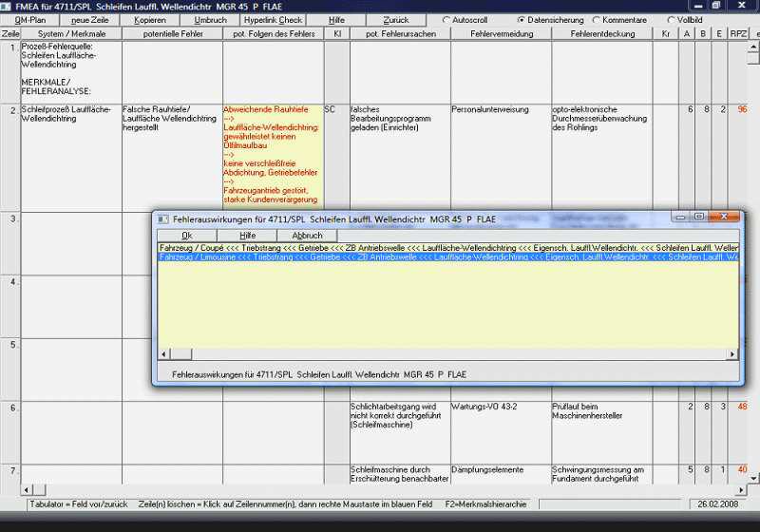Click main table vertical scroll up arrow

click(x=752, y=47)
